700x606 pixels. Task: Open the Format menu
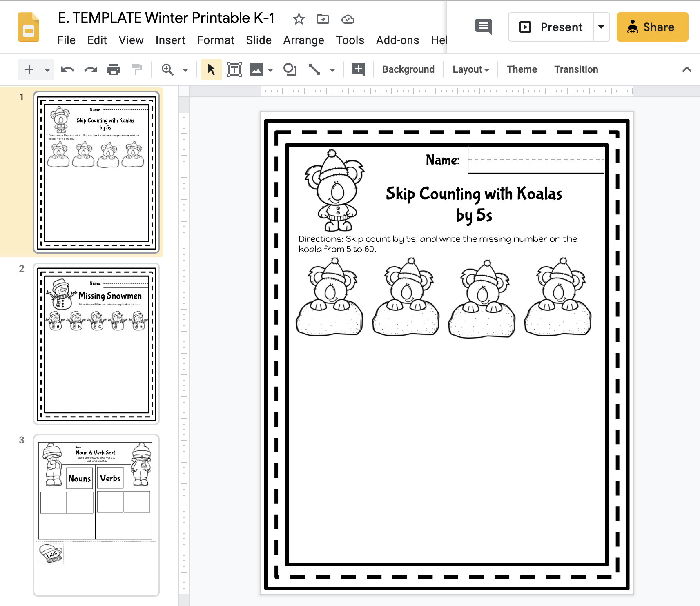(x=216, y=40)
